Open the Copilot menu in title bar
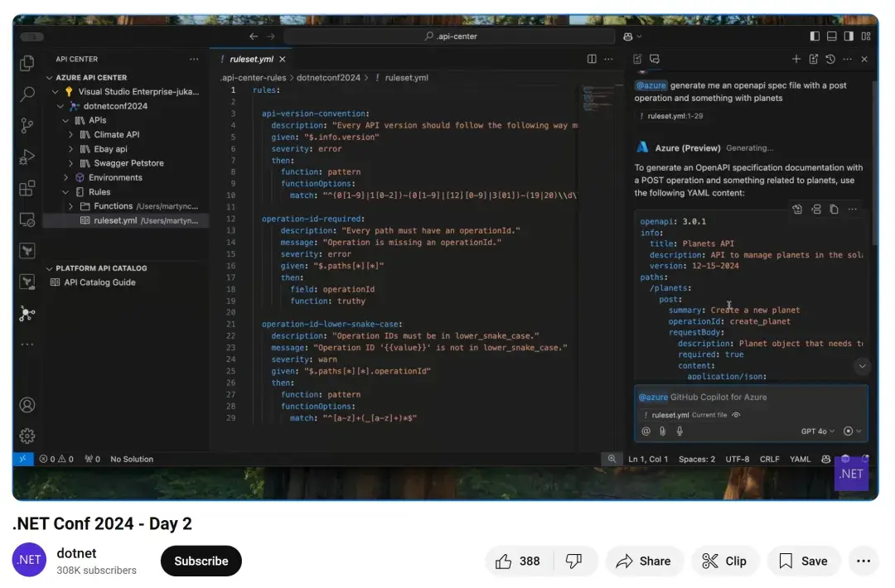This screenshot has height=588, width=895. click(x=631, y=36)
